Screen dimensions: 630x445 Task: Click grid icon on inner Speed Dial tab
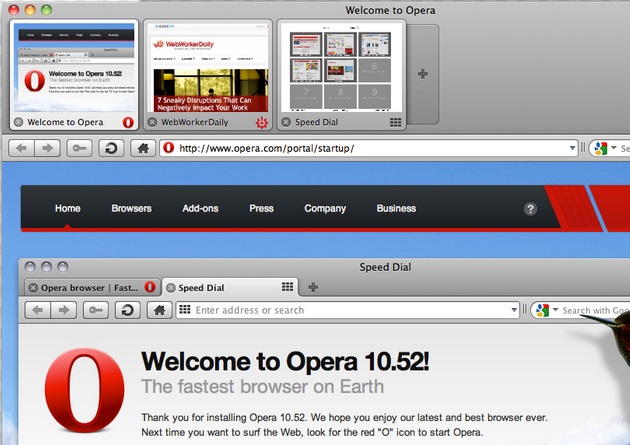click(x=287, y=287)
